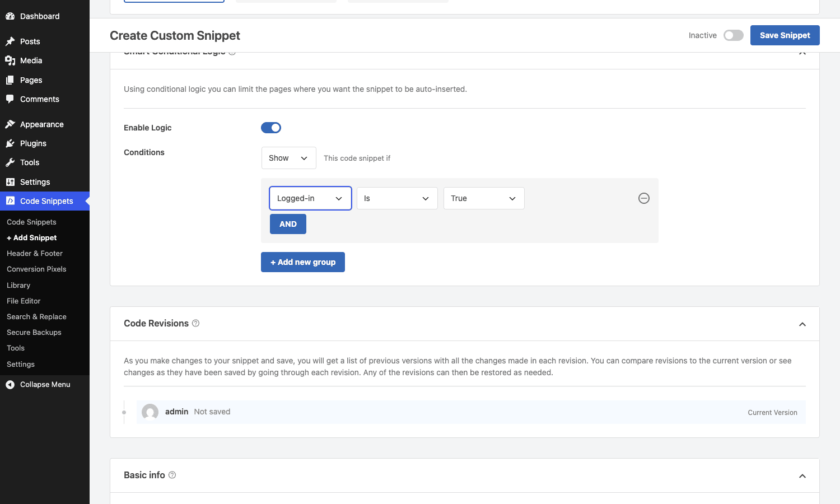This screenshot has height=504, width=840.
Task: Open the Logged-in condition type dropdown
Action: point(310,198)
